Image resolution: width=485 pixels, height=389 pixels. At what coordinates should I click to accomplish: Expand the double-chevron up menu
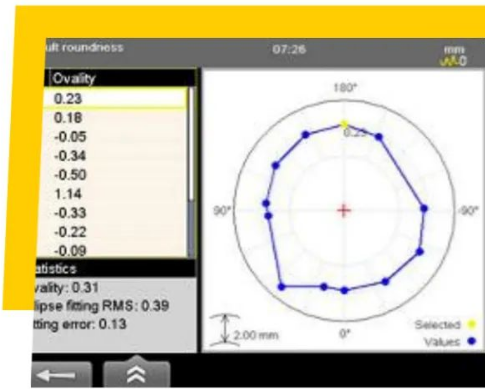[x=137, y=373]
